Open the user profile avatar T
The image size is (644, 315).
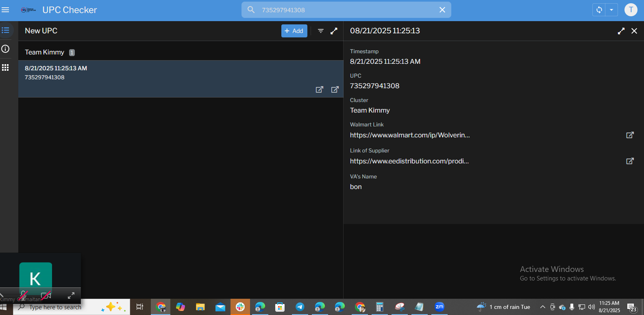(631, 10)
